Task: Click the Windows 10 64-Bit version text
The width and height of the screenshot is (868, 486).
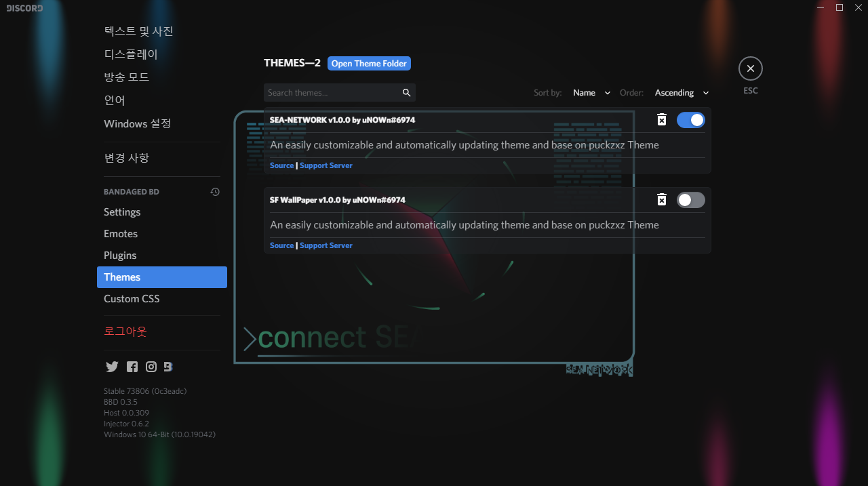Action: coord(159,434)
